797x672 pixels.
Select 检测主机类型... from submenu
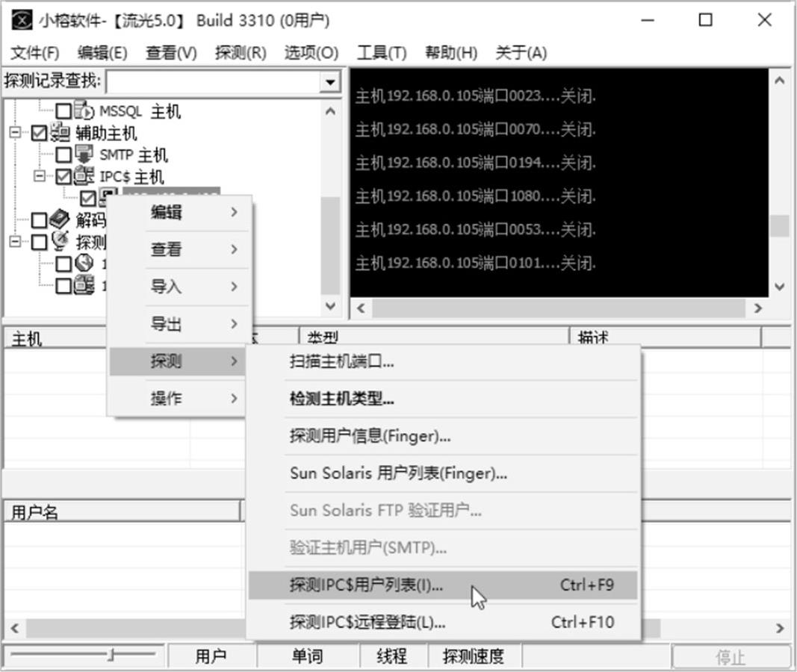443,399
